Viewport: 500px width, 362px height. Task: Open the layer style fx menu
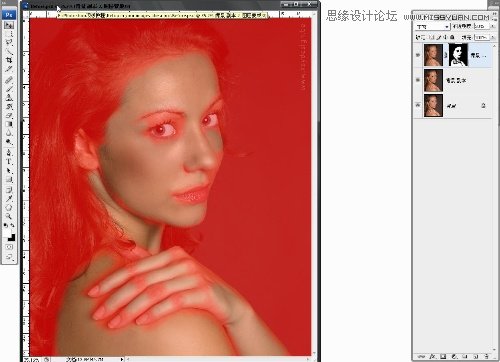point(432,356)
